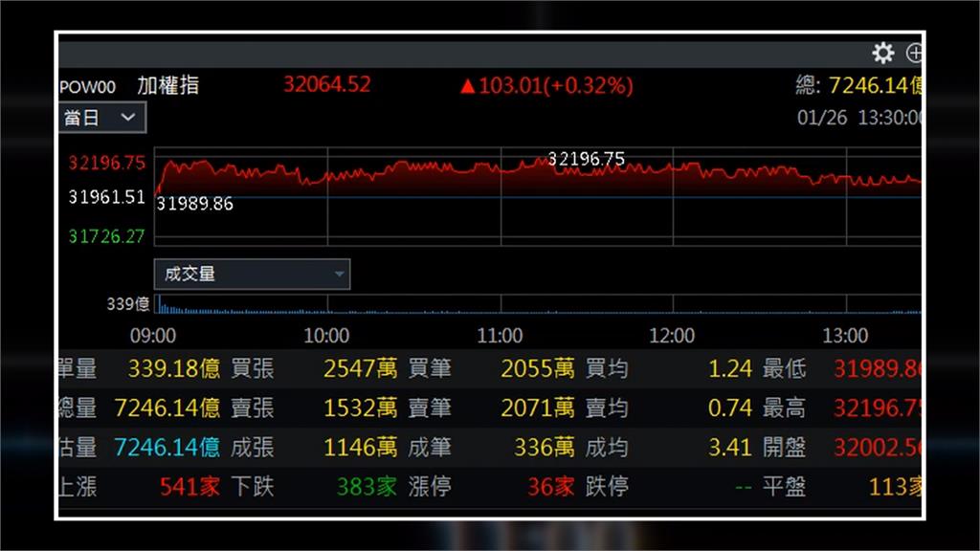Expand the 成交量 volume indicator dropdown

(252, 274)
